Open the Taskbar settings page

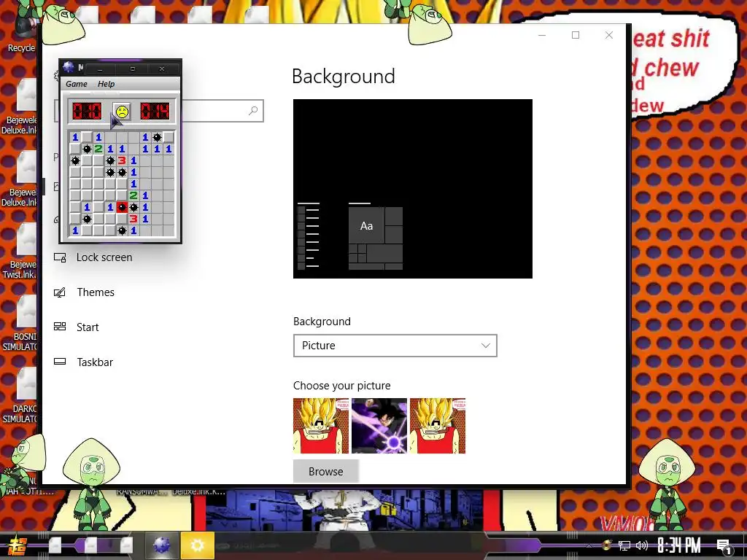point(83,362)
